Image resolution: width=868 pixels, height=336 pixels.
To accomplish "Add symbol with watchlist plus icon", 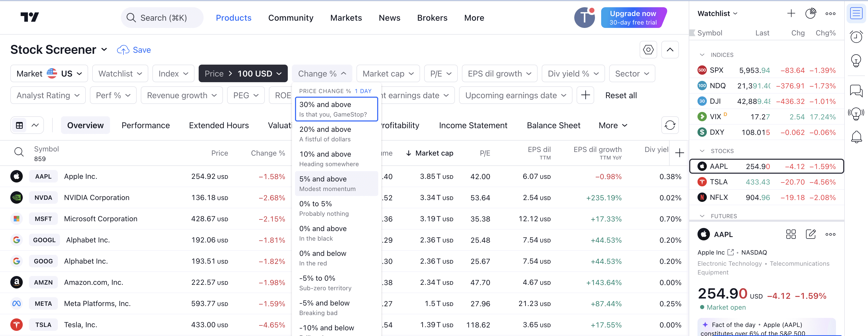I will [x=791, y=13].
